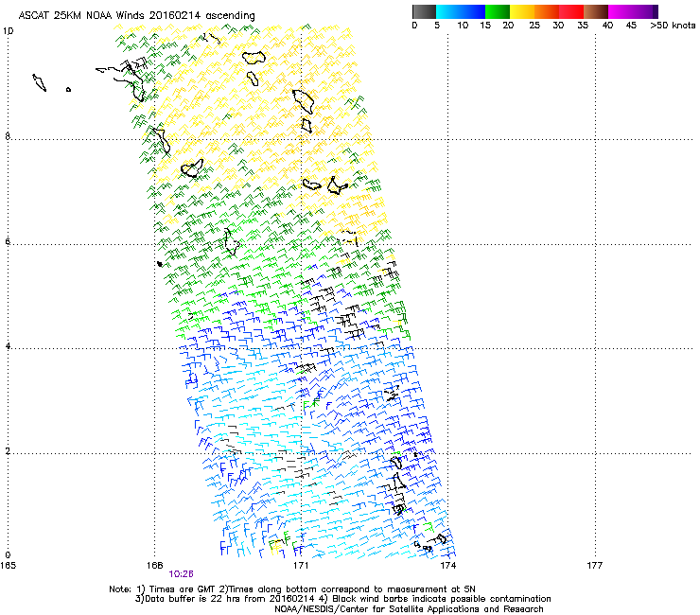The width and height of the screenshot is (700, 615).
Task: Click the '177' longitude axis label
Action: [595, 566]
